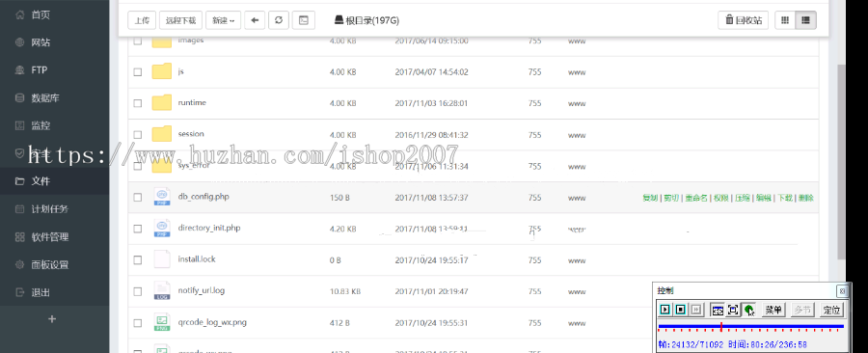Click stop button in the 控制 window
Screen dimensions: 868x353
click(x=680, y=310)
